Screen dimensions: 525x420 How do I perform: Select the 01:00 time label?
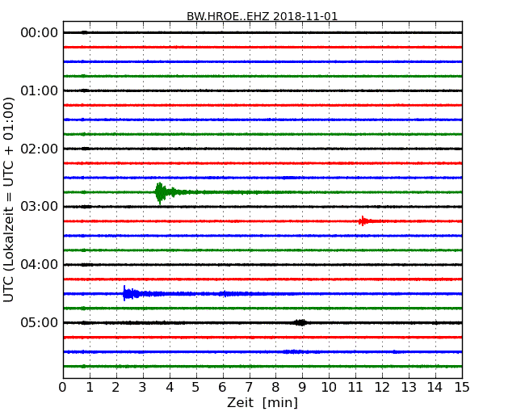(40, 90)
